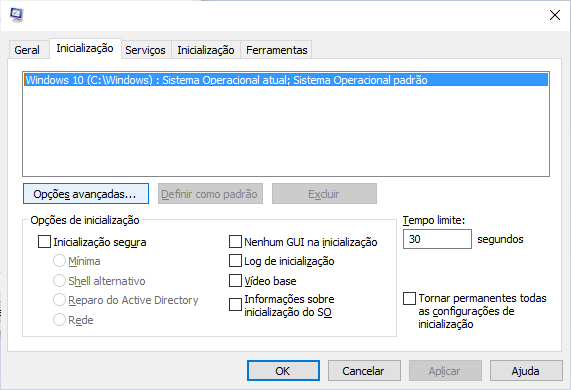Open help with the Ajuda button
Viewport: 571px width, 390px height.
(x=526, y=371)
